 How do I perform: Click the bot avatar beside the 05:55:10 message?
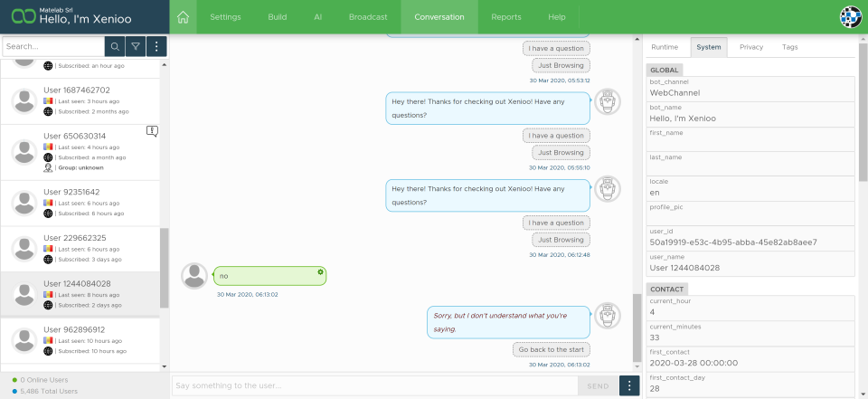[x=608, y=102]
